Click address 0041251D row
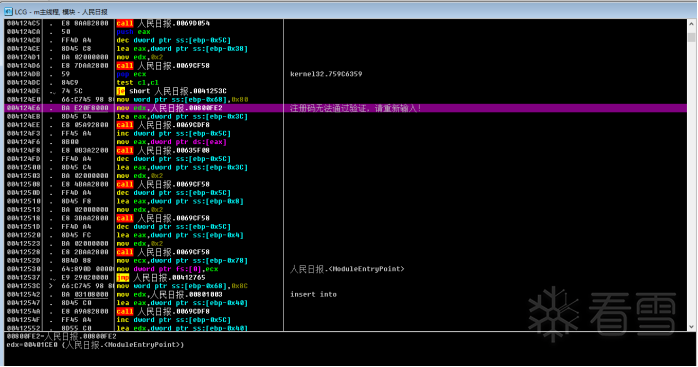The image size is (698, 367). (23, 226)
